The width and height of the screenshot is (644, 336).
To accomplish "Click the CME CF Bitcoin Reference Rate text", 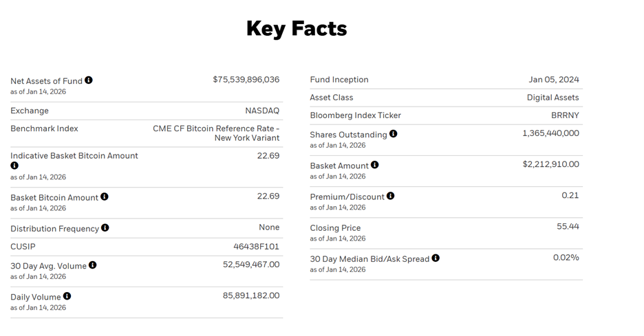I will point(216,128).
